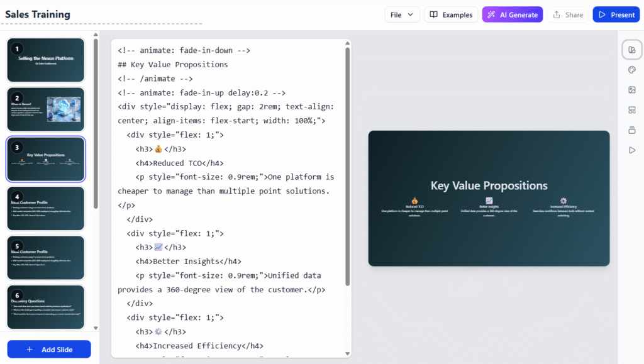The height and width of the screenshot is (364, 644).
Task: Click the stacked slides icon in sidebar
Action: tap(632, 130)
